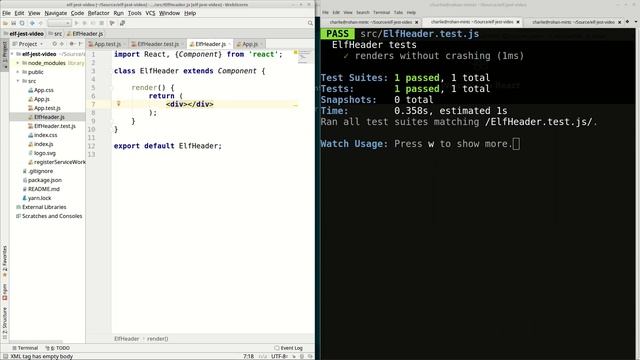Click the .gitignore file icon
Image resolution: width=640 pixels, height=360 pixels.
point(24,171)
